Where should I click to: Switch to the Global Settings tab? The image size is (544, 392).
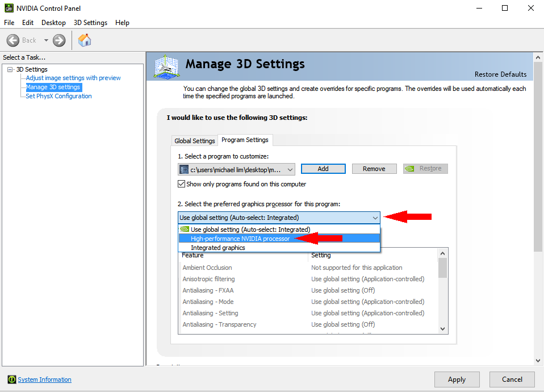click(195, 141)
